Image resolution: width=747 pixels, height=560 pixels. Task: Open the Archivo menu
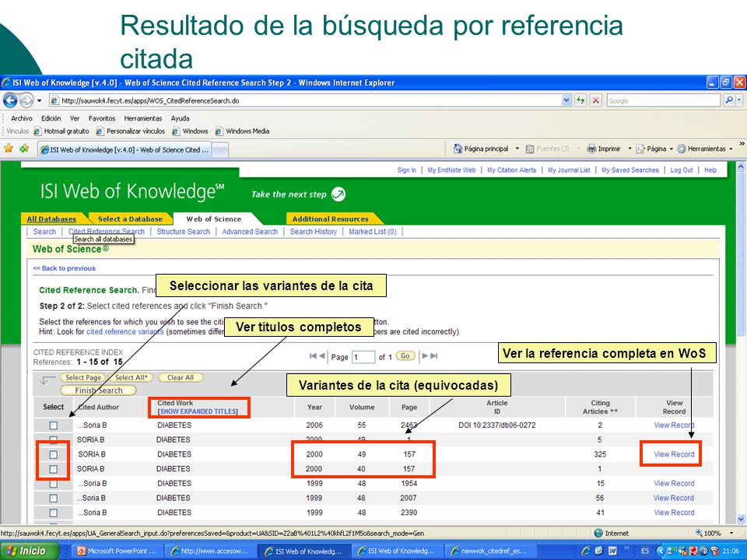tap(22, 118)
